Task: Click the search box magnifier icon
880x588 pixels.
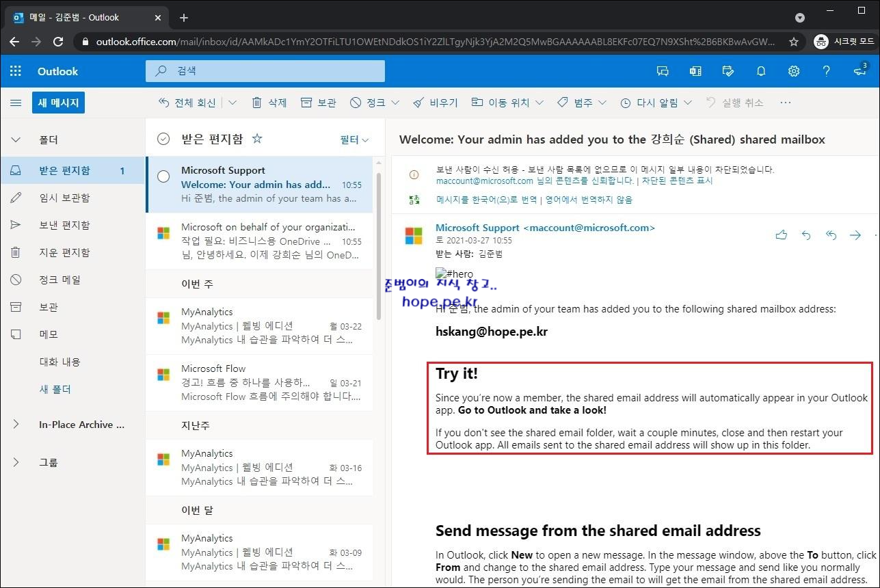Action: coord(161,71)
